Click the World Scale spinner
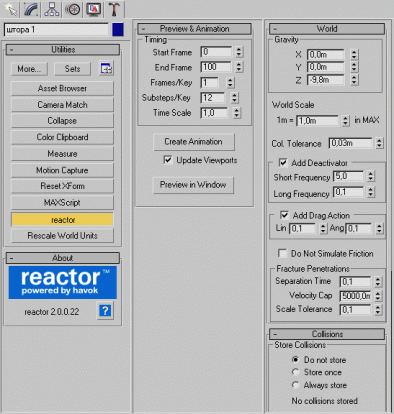Screen dimensions: 394x414 tap(345, 121)
